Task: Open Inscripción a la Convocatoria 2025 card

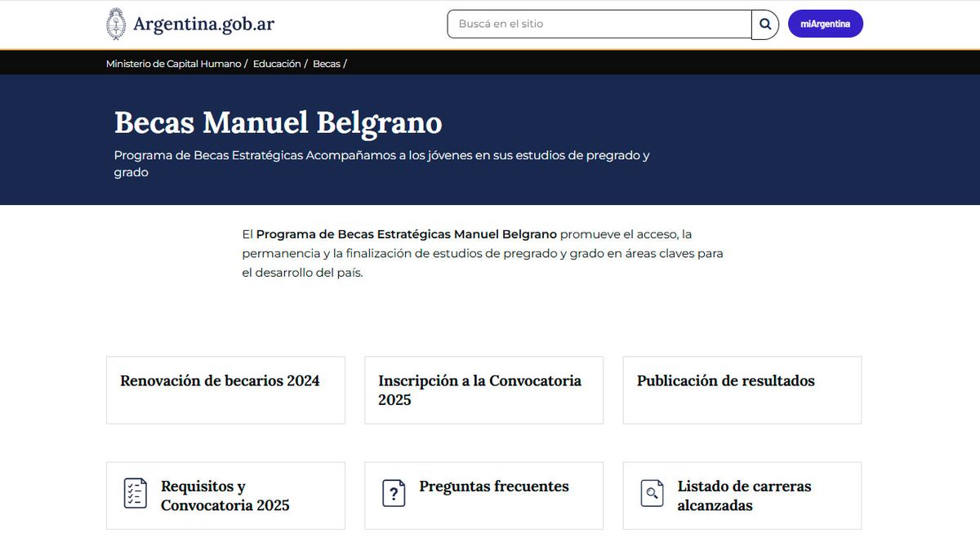Action: (483, 389)
